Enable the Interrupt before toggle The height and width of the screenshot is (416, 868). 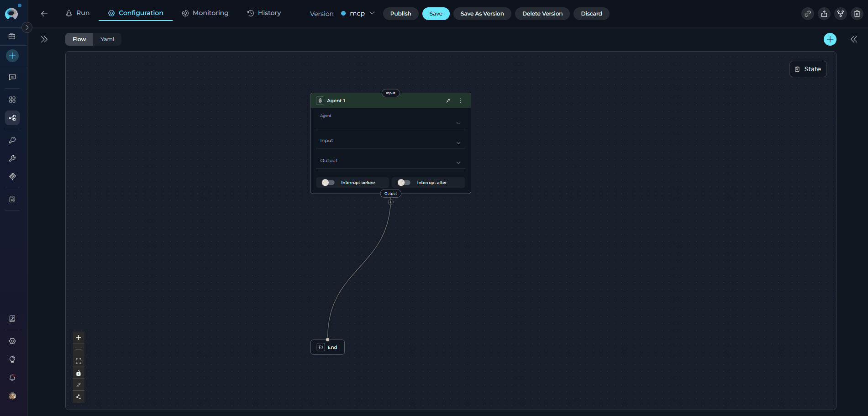327,182
